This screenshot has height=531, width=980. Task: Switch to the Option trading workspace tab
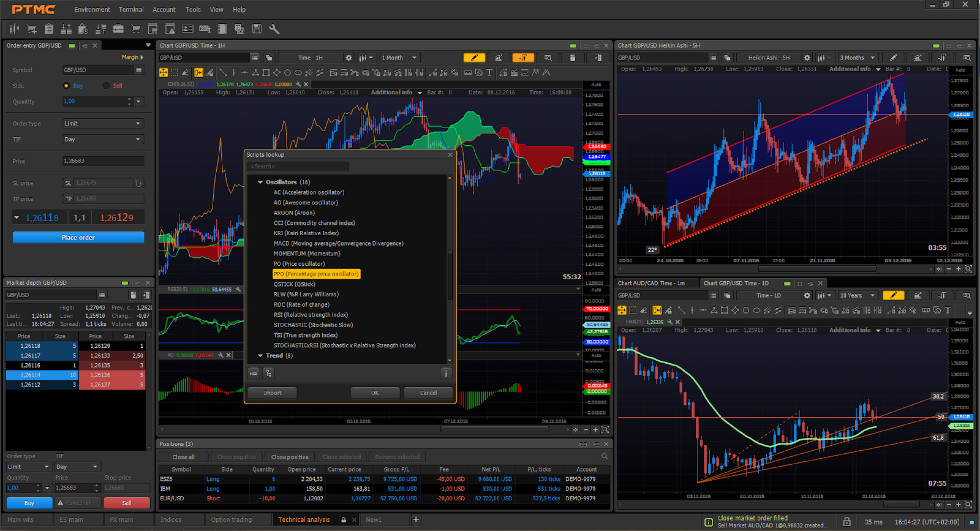click(232, 519)
